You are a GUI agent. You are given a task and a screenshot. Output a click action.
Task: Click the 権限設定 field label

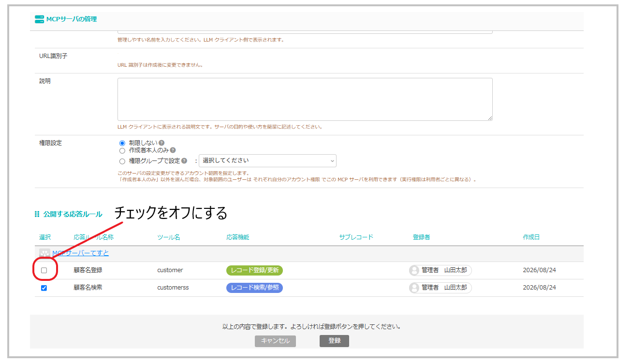pyautogui.click(x=51, y=143)
